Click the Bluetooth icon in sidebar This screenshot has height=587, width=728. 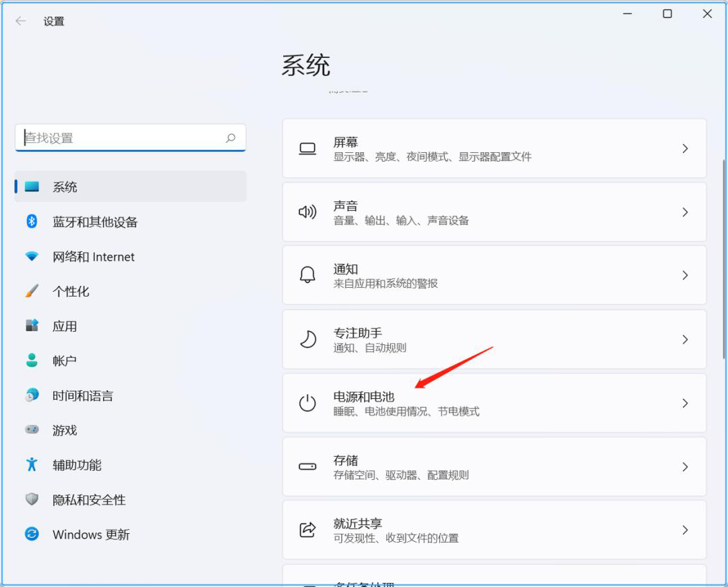click(32, 221)
